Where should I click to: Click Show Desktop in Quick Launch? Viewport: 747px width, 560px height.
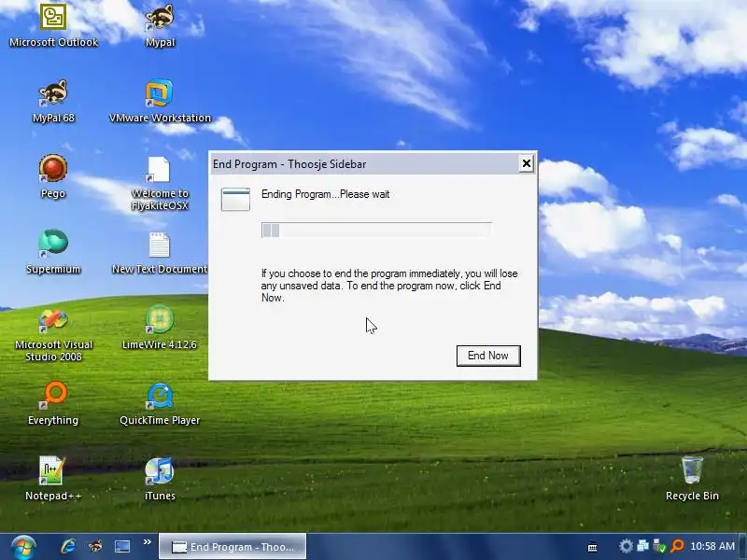pos(122,546)
